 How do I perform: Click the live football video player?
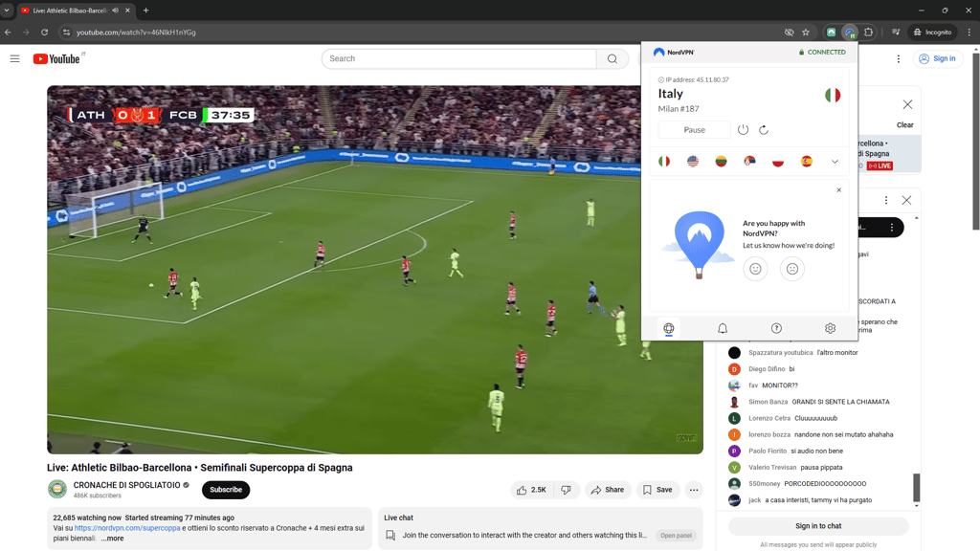point(375,270)
